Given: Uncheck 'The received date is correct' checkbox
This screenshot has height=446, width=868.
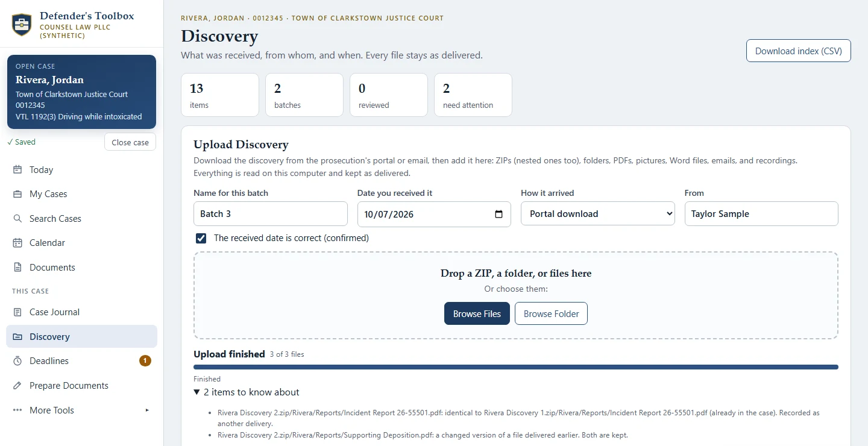Looking at the screenshot, I should click(x=201, y=238).
